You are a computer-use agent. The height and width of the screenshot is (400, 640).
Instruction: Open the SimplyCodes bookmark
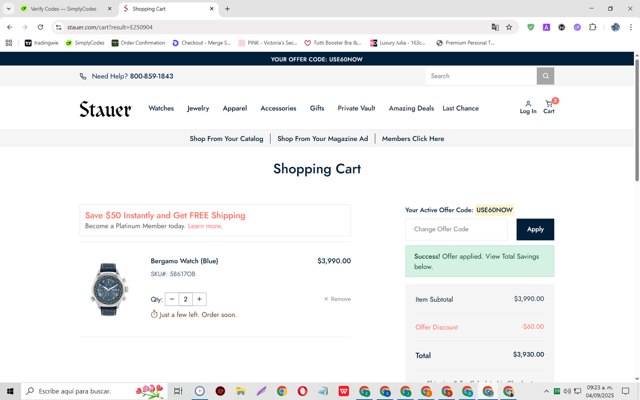(85, 43)
